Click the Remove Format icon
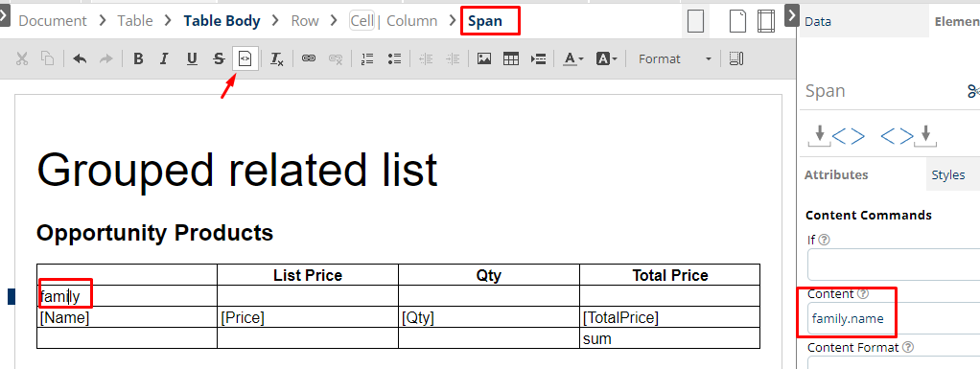Image resolution: width=980 pixels, height=369 pixels. point(277,58)
